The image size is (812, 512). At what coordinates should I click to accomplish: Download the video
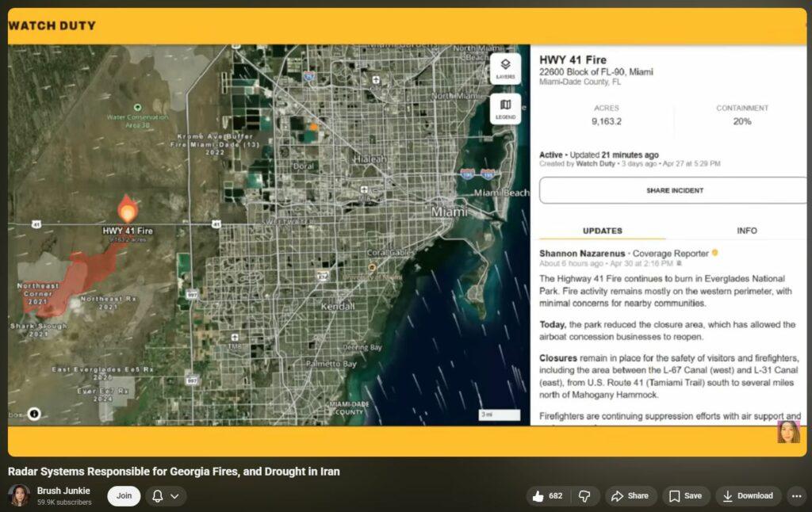point(748,496)
